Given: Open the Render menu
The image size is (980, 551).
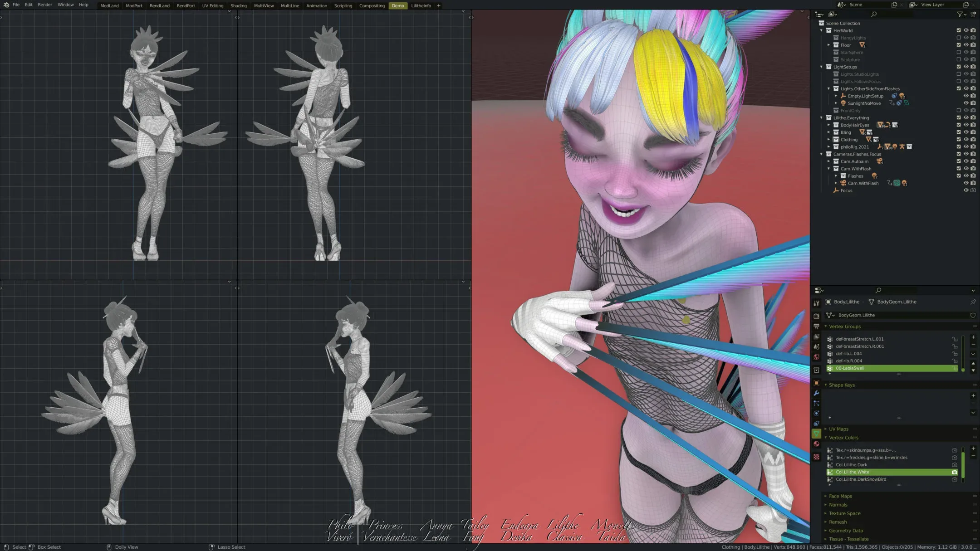Looking at the screenshot, I should (x=44, y=5).
